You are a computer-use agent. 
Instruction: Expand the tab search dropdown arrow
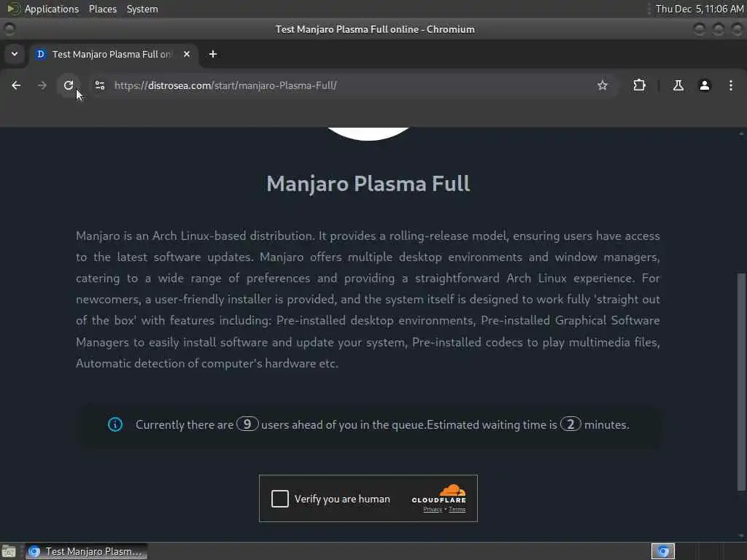pyautogui.click(x=15, y=54)
